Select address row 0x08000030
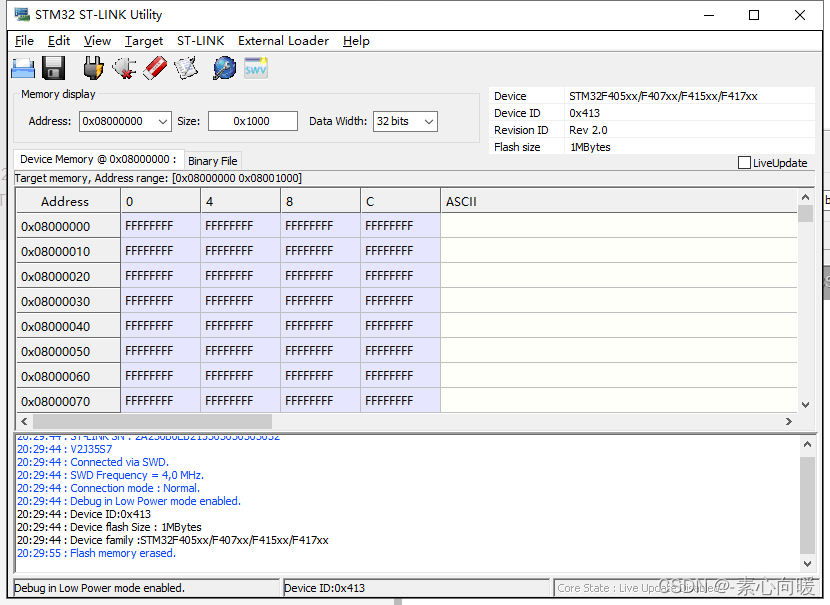Image resolution: width=830 pixels, height=605 pixels. point(68,301)
